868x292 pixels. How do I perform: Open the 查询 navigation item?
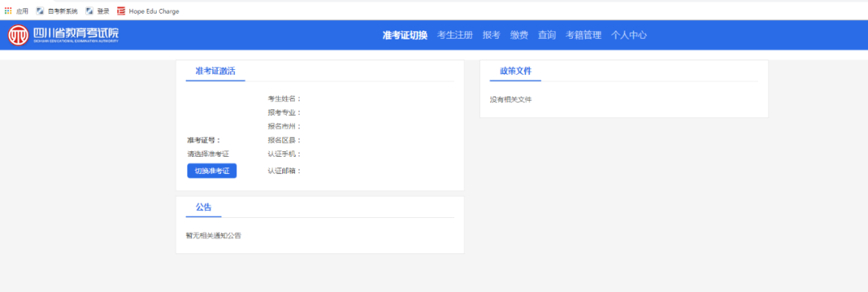pos(547,35)
